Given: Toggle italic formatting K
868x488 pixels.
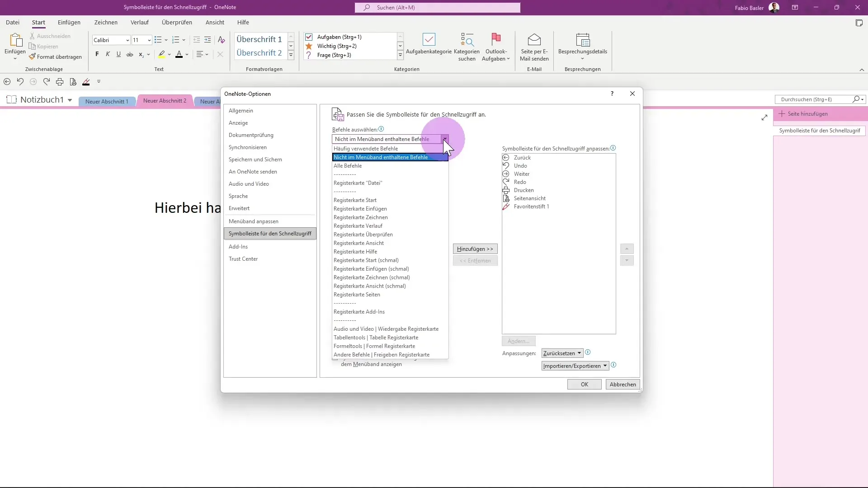Looking at the screenshot, I should (x=108, y=54).
